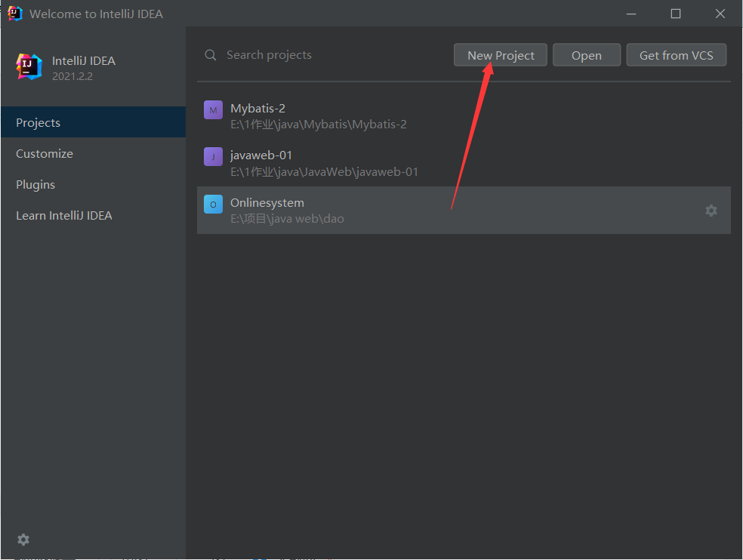Open options gear for Onlinesystem project
Screen dimensions: 743x560
pyautogui.click(x=711, y=211)
